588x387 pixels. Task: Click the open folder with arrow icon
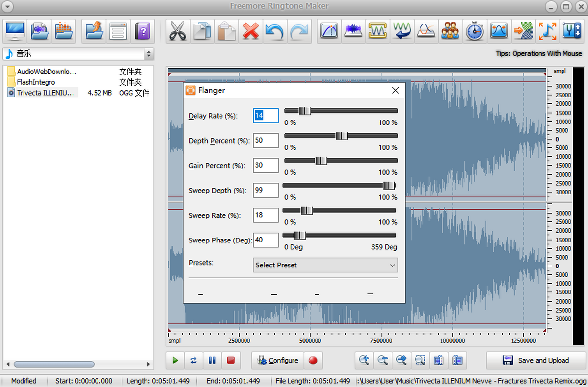(94, 31)
